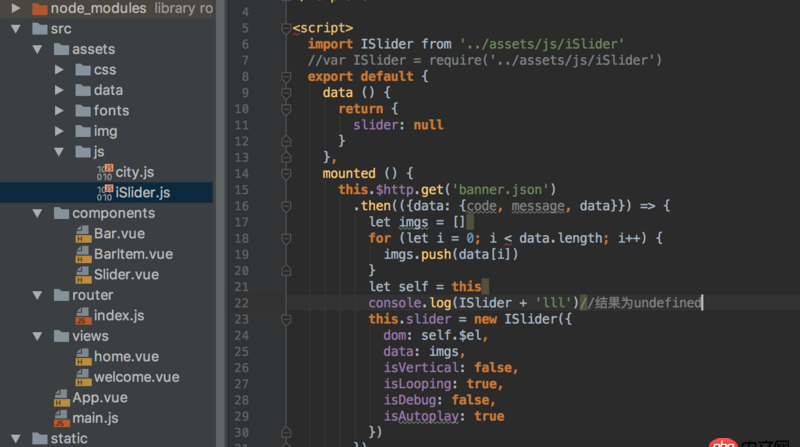The width and height of the screenshot is (800, 447).
Task: Collapse the views folder arrow
Action: coord(37,336)
